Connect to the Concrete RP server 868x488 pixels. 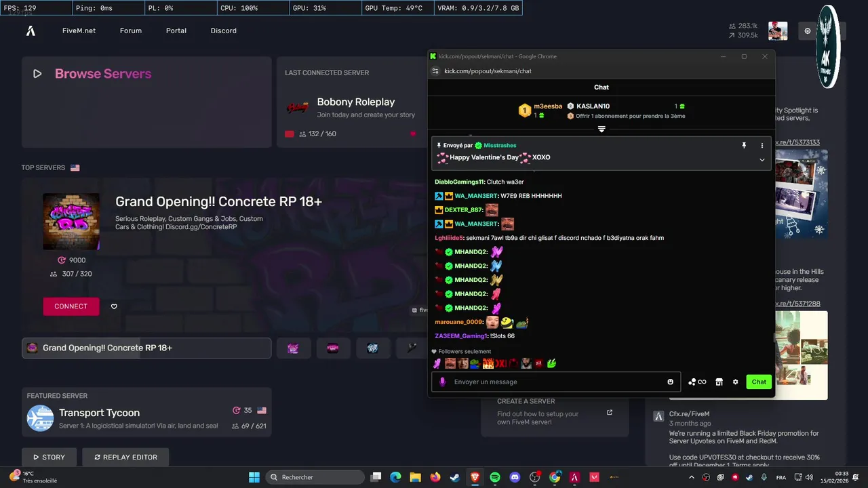[x=71, y=306]
